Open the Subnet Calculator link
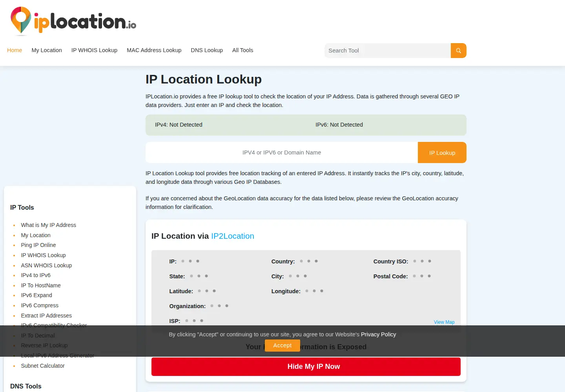 [x=43, y=366]
